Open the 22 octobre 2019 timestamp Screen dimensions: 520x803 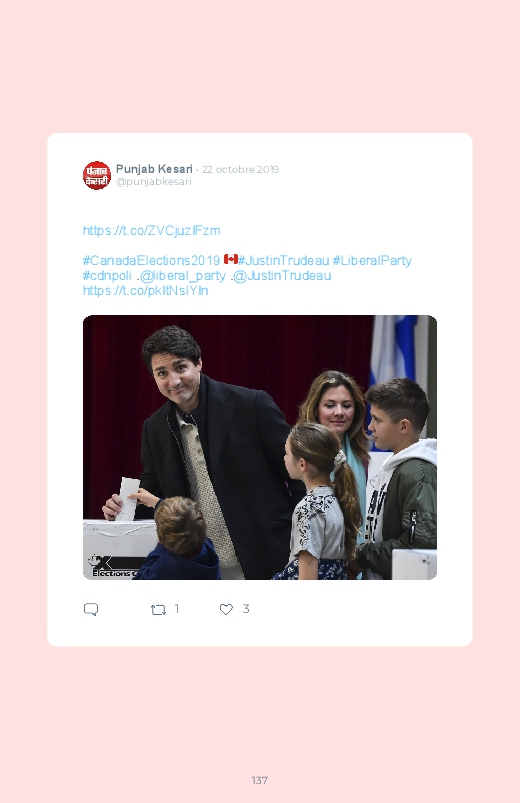coord(240,170)
